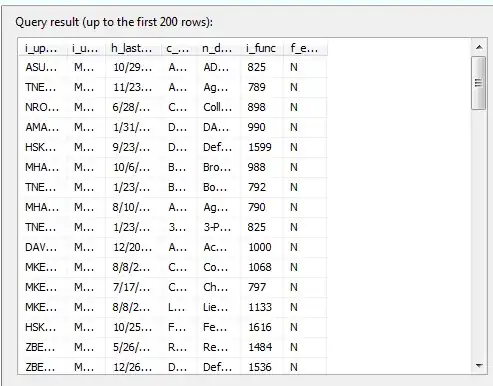
Task: Click the Coll... cell
Action: point(218,107)
